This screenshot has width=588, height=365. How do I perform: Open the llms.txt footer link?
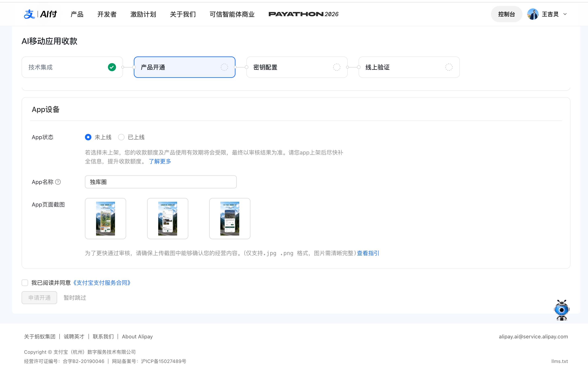coord(560,361)
